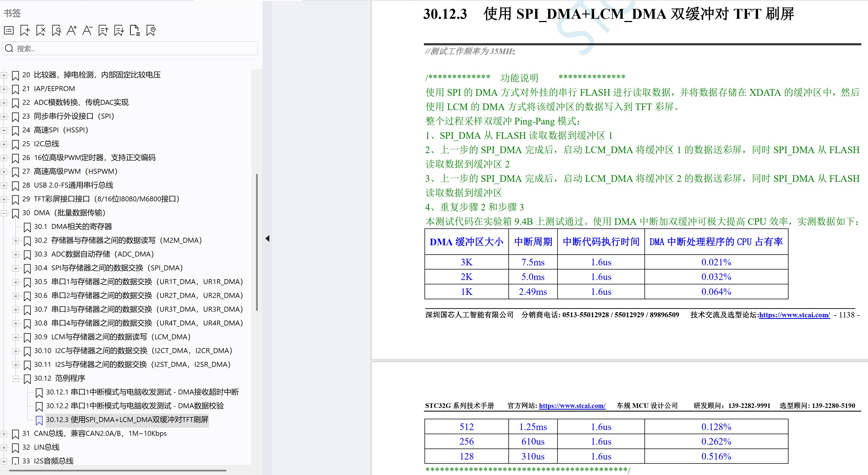
Task: Decrease bookmark text size with A− icon
Action: [87, 30]
